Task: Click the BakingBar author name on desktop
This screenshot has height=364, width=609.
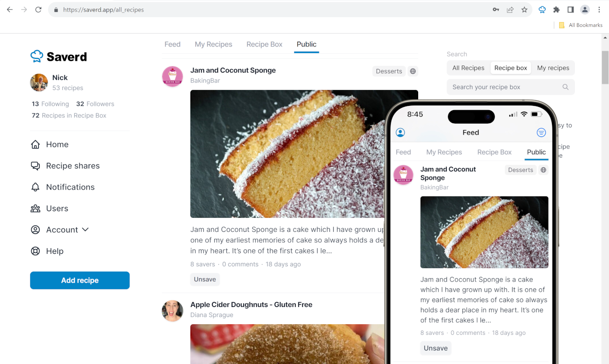Action: (205, 80)
